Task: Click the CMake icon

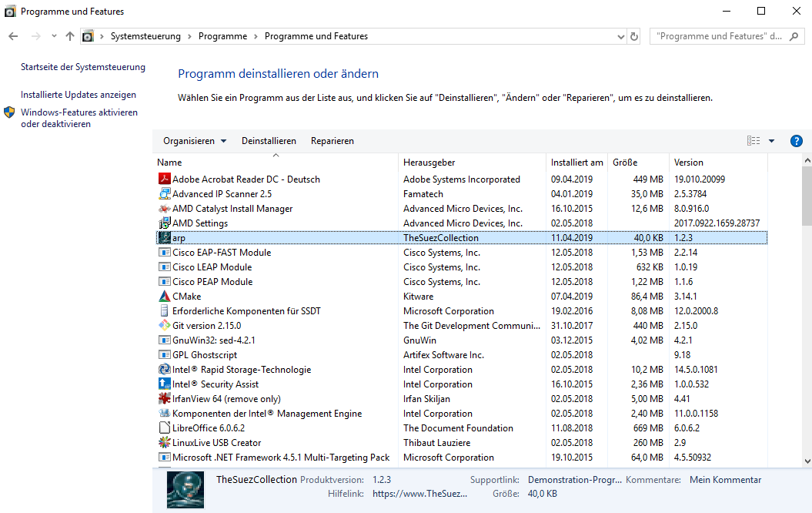Action: click(x=164, y=296)
